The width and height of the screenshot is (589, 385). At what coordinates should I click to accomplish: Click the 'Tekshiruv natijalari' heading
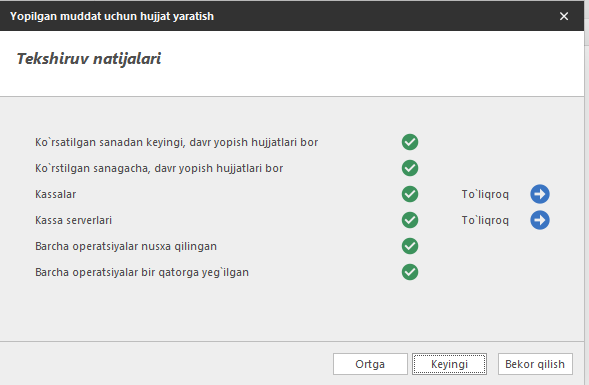pyautogui.click(x=89, y=59)
